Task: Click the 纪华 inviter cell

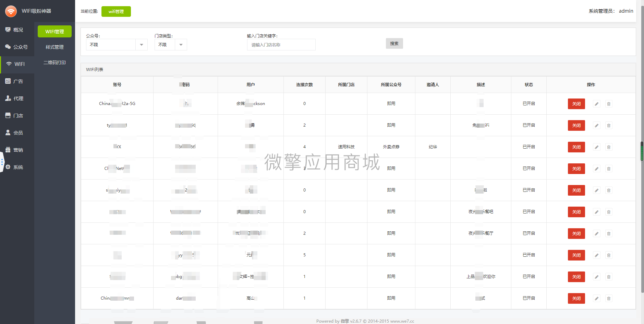Action: [x=433, y=147]
